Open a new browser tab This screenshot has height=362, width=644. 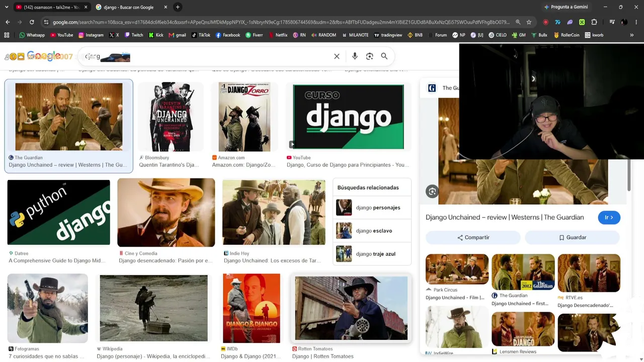click(x=178, y=7)
